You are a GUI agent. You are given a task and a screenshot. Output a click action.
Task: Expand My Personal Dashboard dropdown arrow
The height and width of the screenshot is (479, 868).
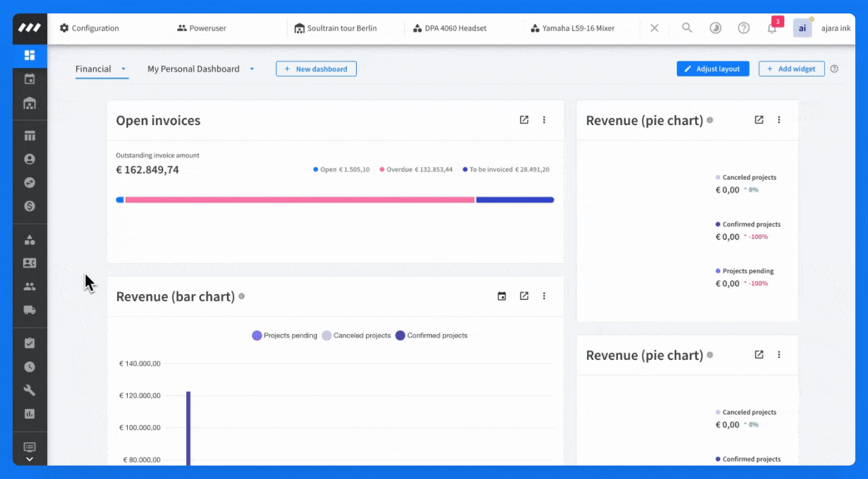tap(252, 69)
